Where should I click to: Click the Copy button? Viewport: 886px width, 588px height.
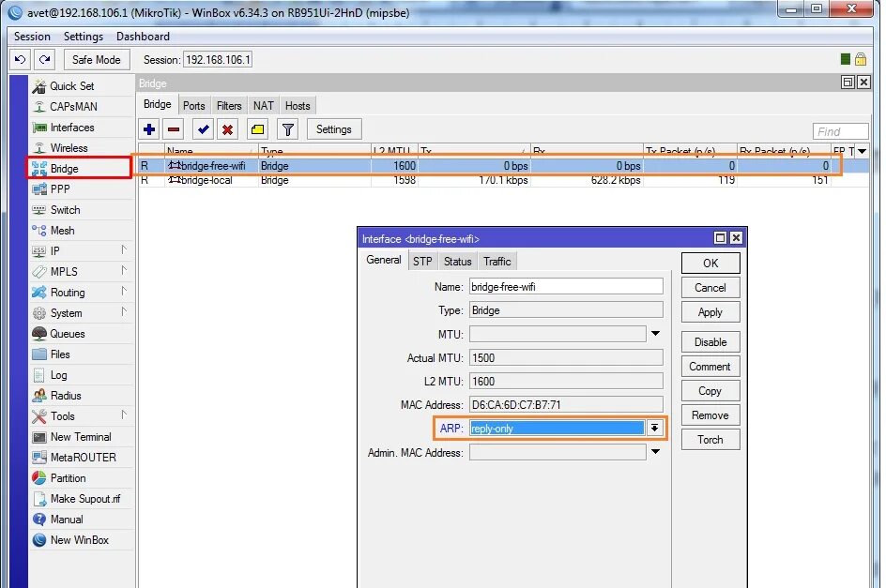[x=710, y=391]
